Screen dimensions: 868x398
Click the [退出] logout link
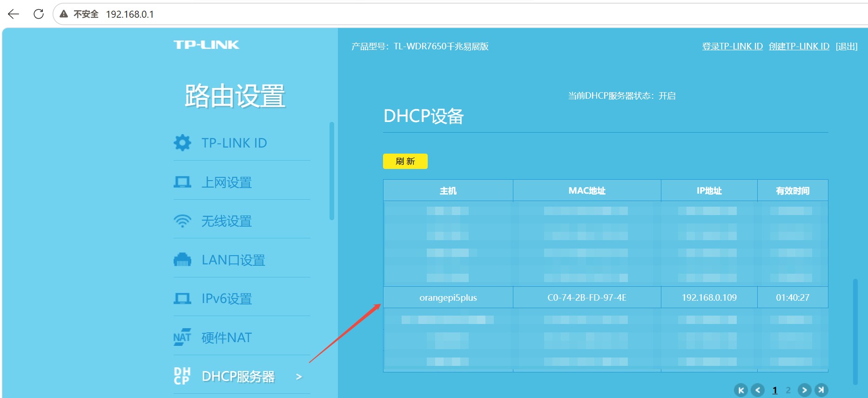point(847,46)
